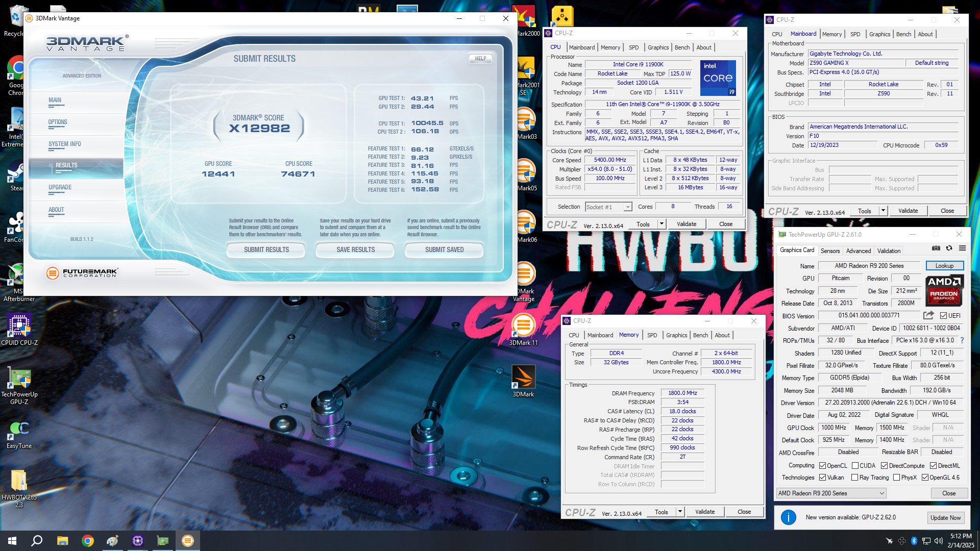Click the SUBMIT RESULTS button
This screenshot has height=551, width=980.
tap(266, 249)
